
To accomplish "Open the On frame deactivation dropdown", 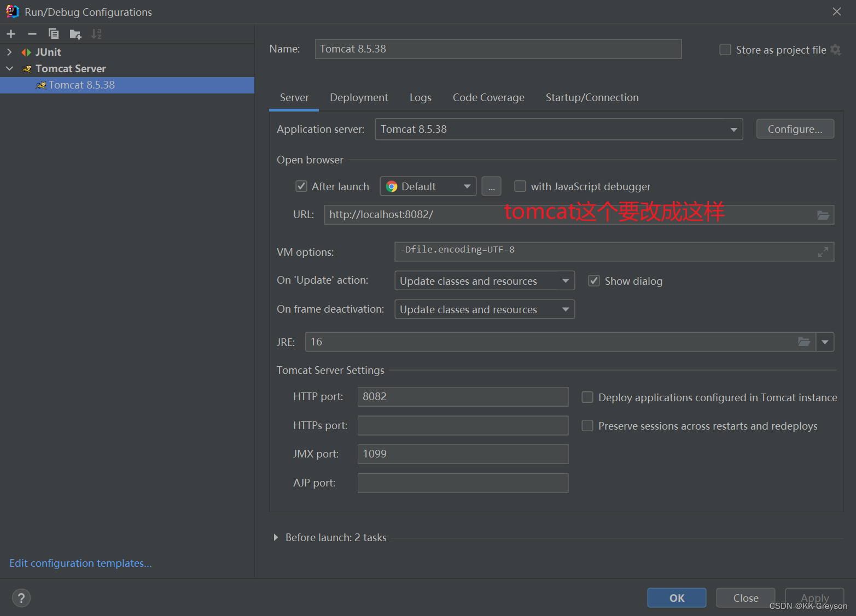I will (485, 309).
